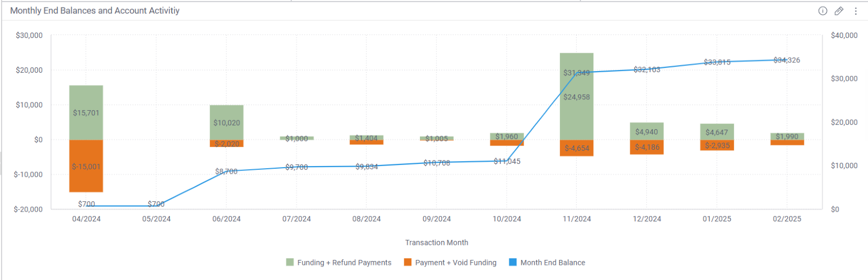Click the pencil edit icon
This screenshot has width=868, height=280.
click(x=839, y=11)
